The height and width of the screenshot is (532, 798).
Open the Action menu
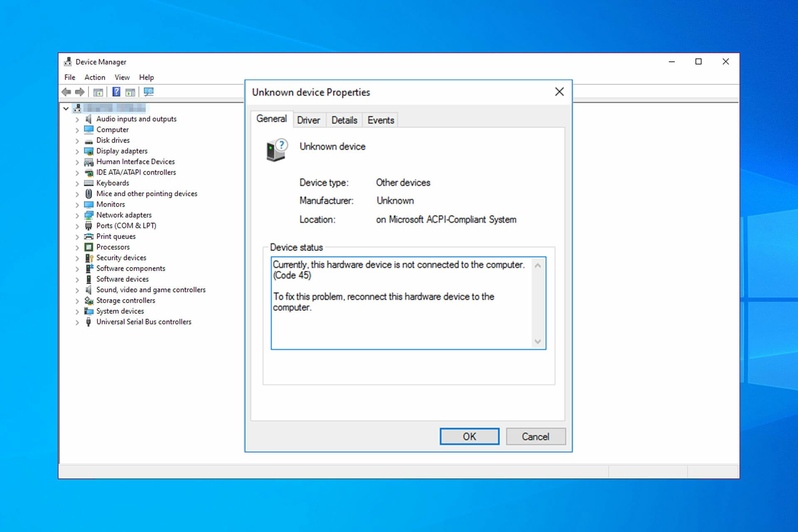pos(95,77)
